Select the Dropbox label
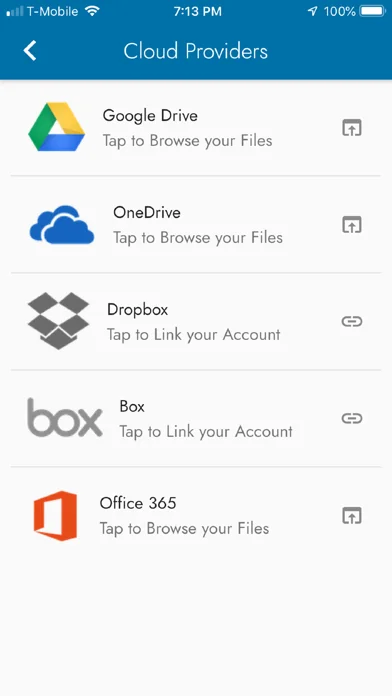392x696 pixels. point(138,310)
